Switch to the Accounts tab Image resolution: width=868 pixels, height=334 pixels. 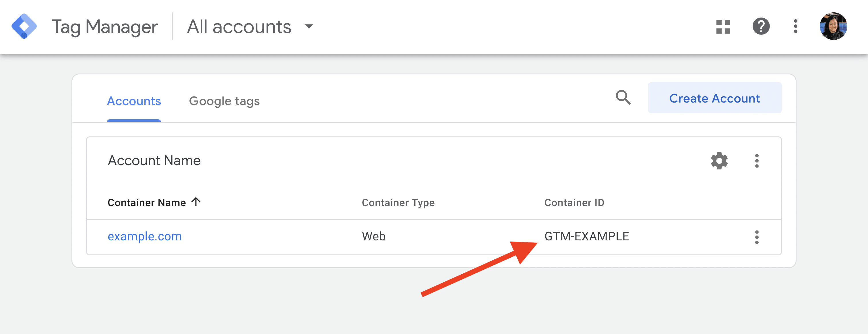[134, 101]
